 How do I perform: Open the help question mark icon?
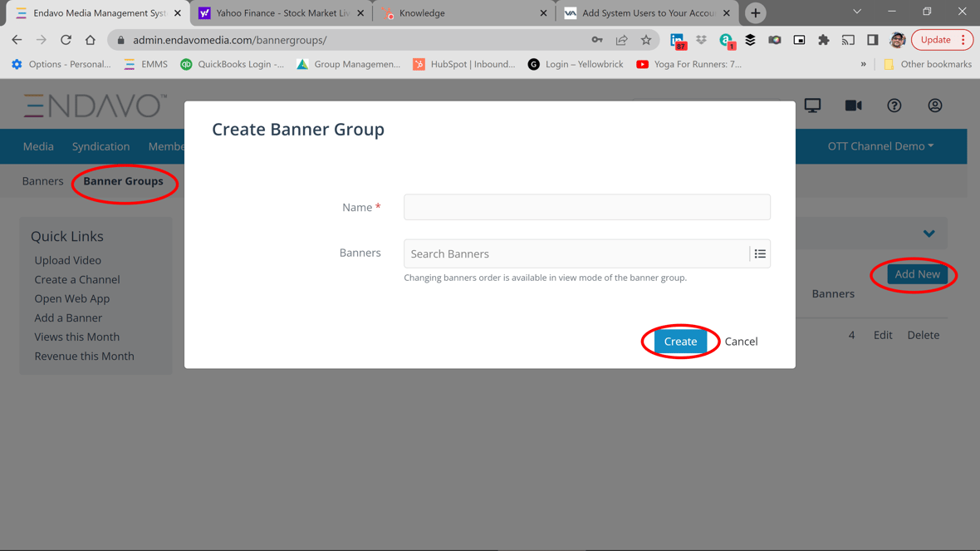pyautogui.click(x=894, y=106)
